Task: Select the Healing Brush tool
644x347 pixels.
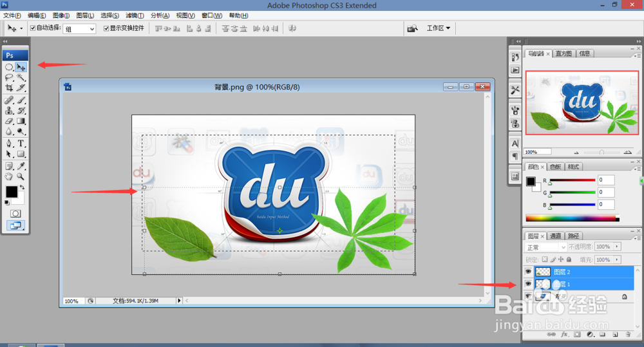Action: [9, 100]
